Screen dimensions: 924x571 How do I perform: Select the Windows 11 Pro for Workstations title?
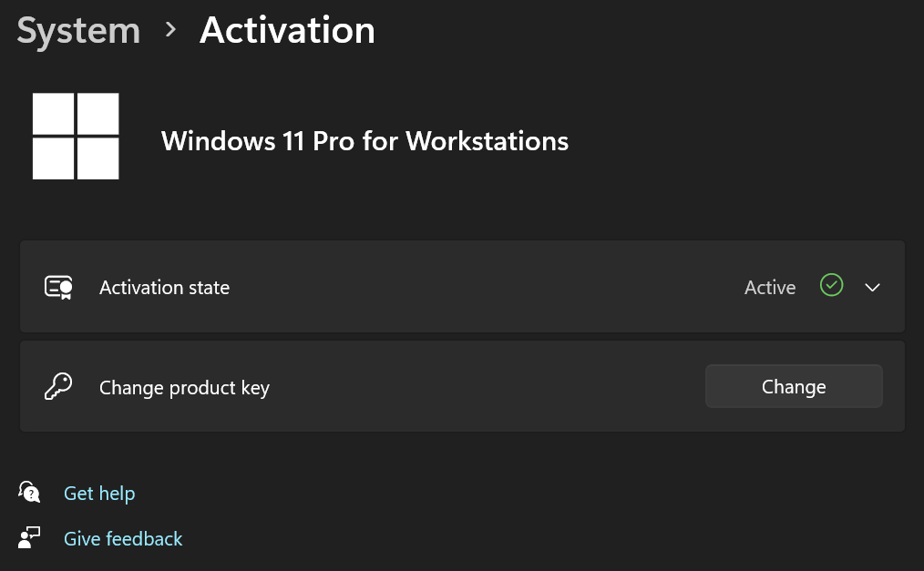click(x=364, y=141)
